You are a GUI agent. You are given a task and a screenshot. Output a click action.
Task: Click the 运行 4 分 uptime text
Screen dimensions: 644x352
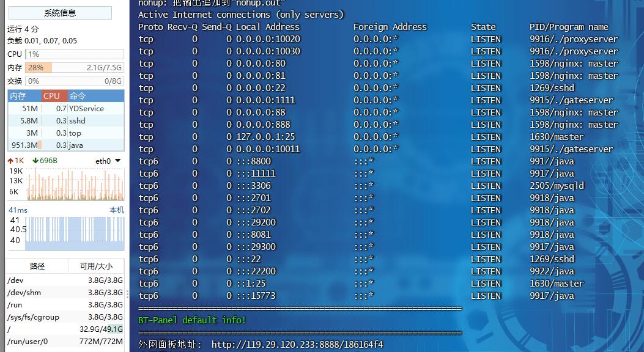click(23, 29)
